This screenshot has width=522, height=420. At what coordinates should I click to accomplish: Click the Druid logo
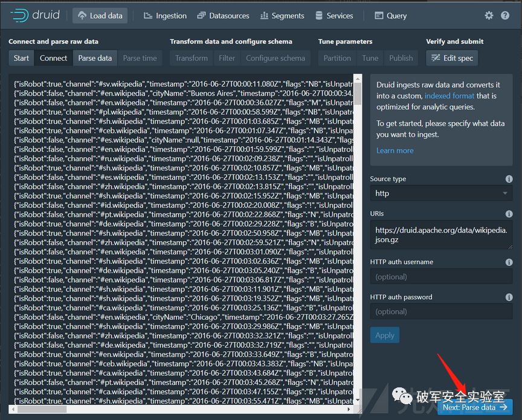click(35, 15)
